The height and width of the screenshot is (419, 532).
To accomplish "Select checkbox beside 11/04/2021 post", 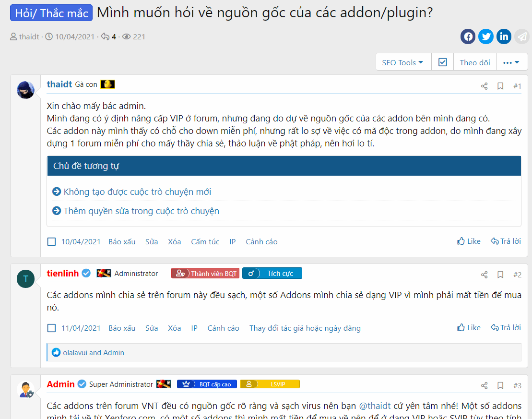I will click(52, 328).
